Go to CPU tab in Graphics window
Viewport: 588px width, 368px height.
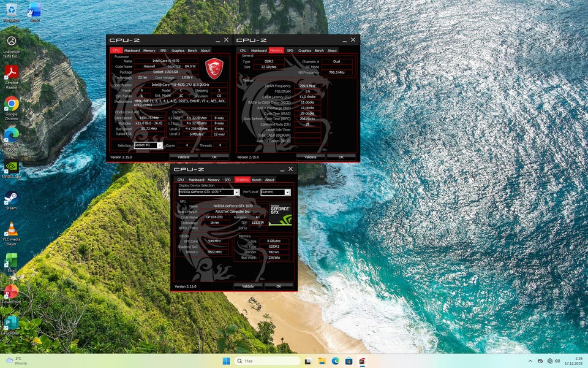pyautogui.click(x=180, y=180)
